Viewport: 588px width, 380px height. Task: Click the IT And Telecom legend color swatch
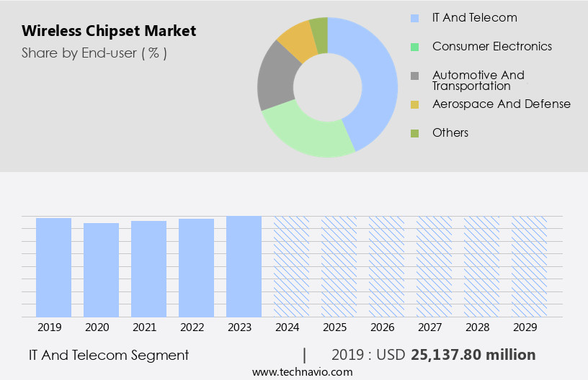click(x=414, y=18)
